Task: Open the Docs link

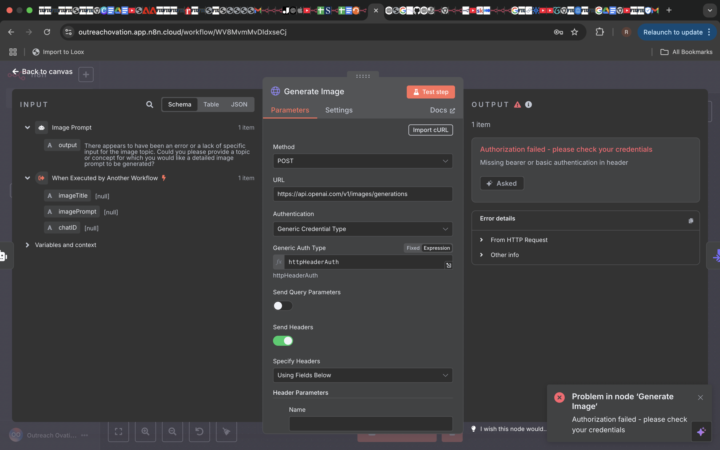Action: pos(442,110)
